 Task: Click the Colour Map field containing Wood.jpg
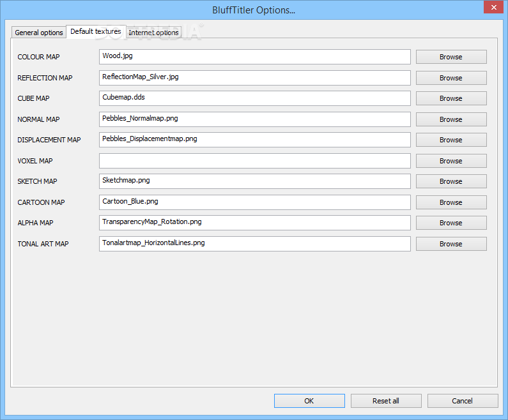[255, 57]
